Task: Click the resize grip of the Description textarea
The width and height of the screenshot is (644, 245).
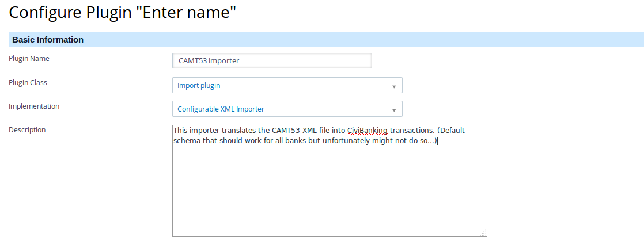Action: click(x=483, y=233)
